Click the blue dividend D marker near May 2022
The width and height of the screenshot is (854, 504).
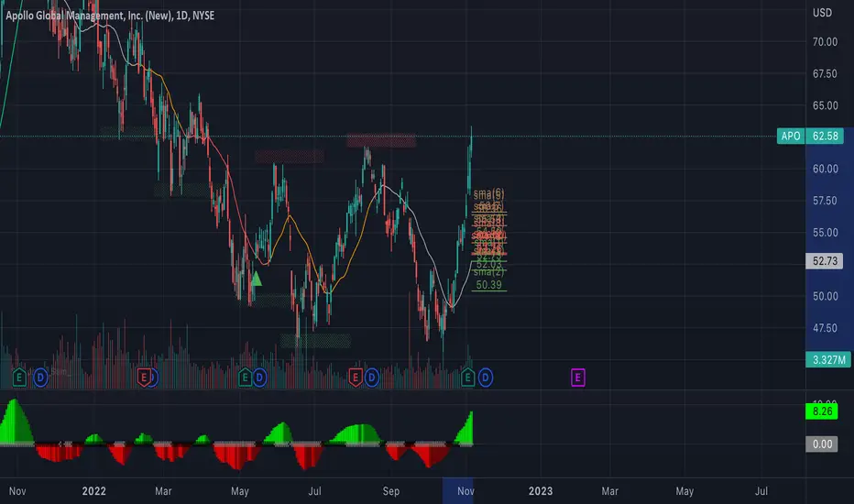click(260, 377)
